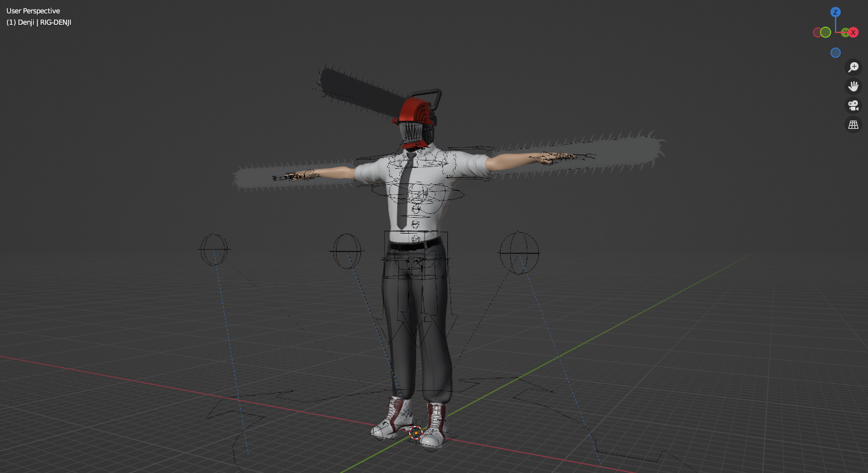This screenshot has height=473, width=868.
Task: Click the 3D cursor at the character's feet
Action: point(416,433)
